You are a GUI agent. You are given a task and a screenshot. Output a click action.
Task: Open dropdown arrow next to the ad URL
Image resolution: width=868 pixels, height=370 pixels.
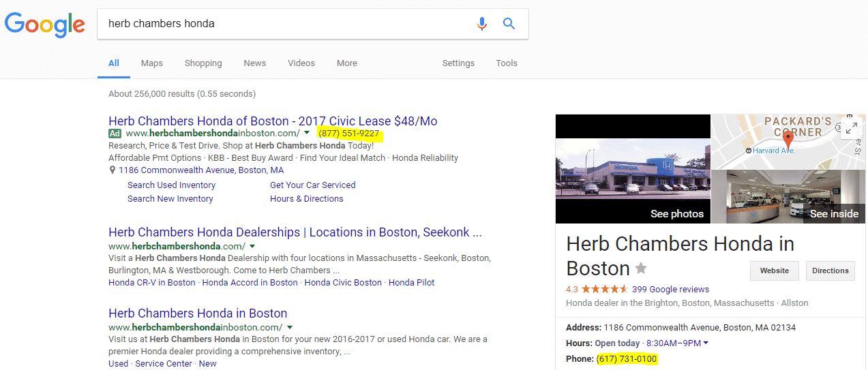pyautogui.click(x=307, y=133)
